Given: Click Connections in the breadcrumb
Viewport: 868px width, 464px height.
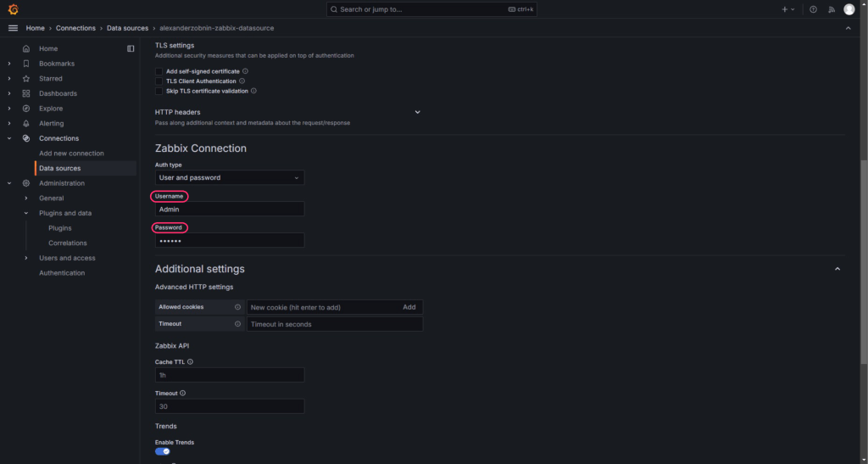Looking at the screenshot, I should 75,28.
